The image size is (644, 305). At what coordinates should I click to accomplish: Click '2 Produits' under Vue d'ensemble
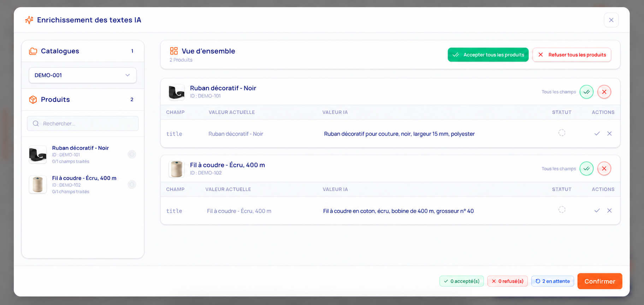(x=181, y=60)
